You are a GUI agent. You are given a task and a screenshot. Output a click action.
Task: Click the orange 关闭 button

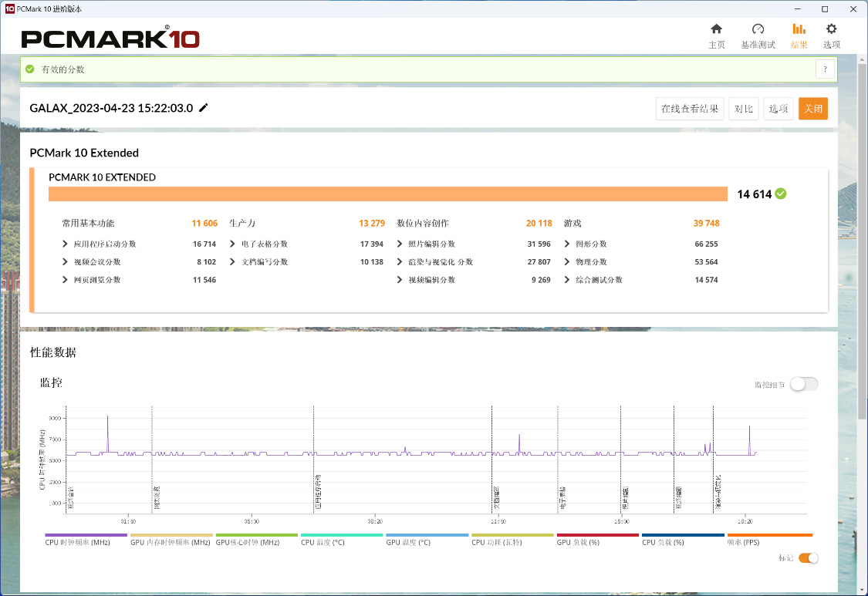click(x=813, y=109)
